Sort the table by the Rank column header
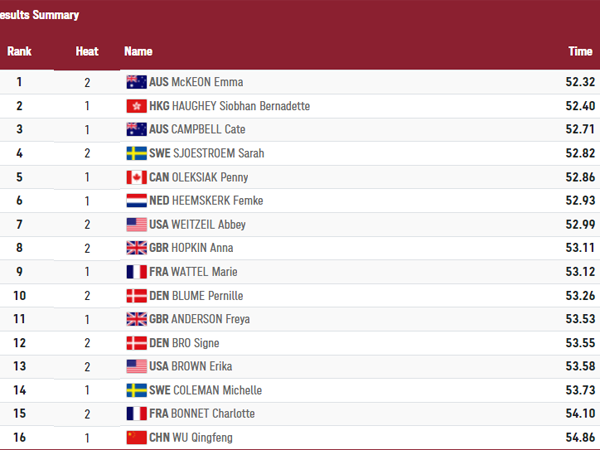Image resolution: width=600 pixels, height=450 pixels. click(19, 51)
